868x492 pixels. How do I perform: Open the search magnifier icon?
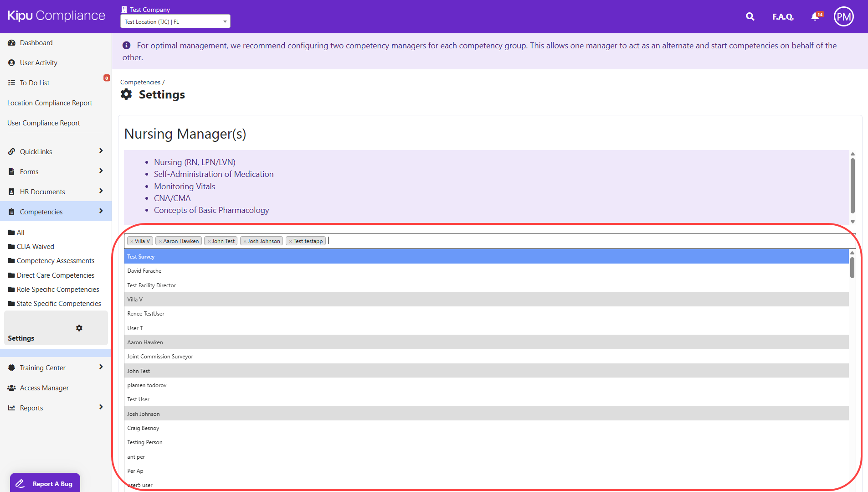click(750, 17)
